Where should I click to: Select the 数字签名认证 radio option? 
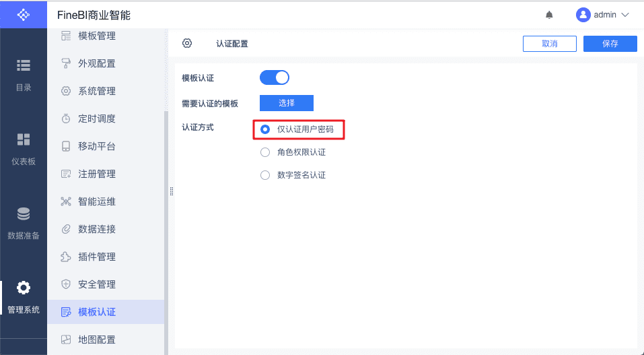coord(265,175)
